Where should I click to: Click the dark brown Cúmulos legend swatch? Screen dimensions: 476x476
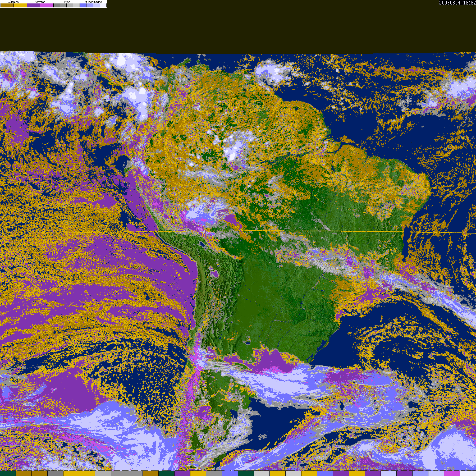[x=7, y=5]
